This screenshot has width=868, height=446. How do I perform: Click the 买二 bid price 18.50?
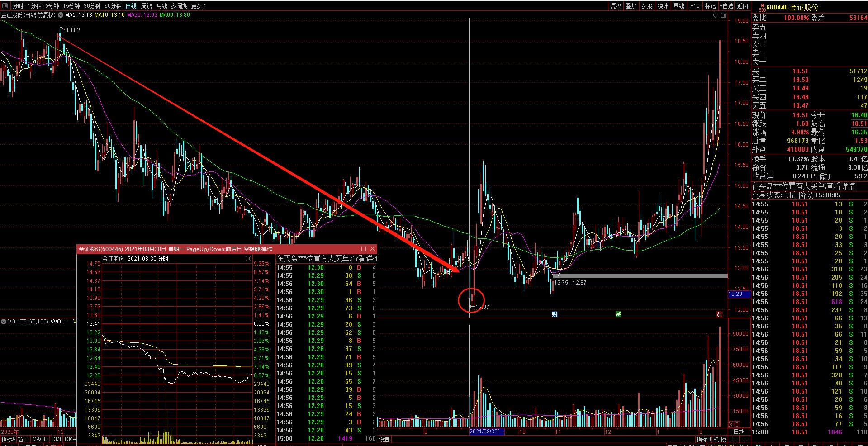click(x=800, y=80)
